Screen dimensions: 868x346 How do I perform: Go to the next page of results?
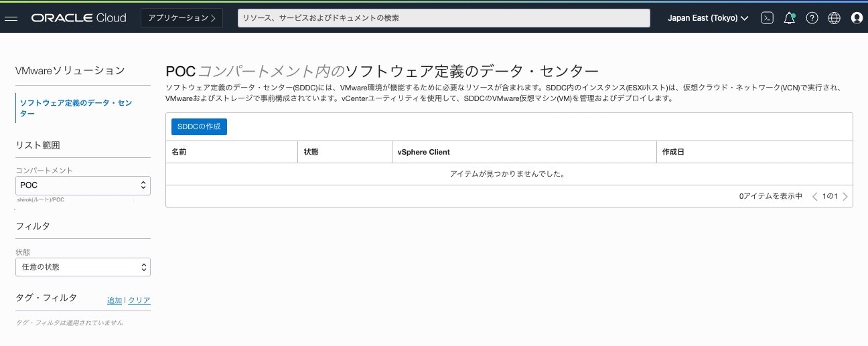(845, 196)
